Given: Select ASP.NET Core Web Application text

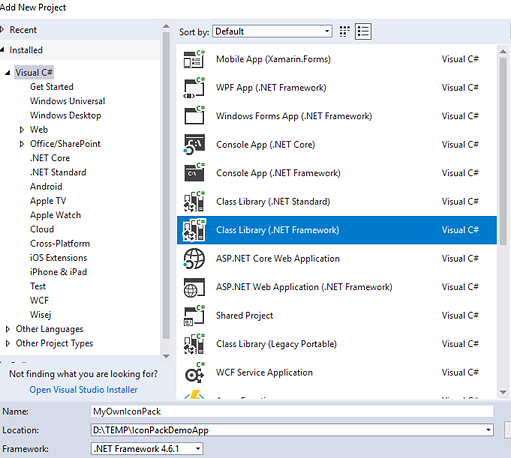Looking at the screenshot, I should tap(278, 259).
